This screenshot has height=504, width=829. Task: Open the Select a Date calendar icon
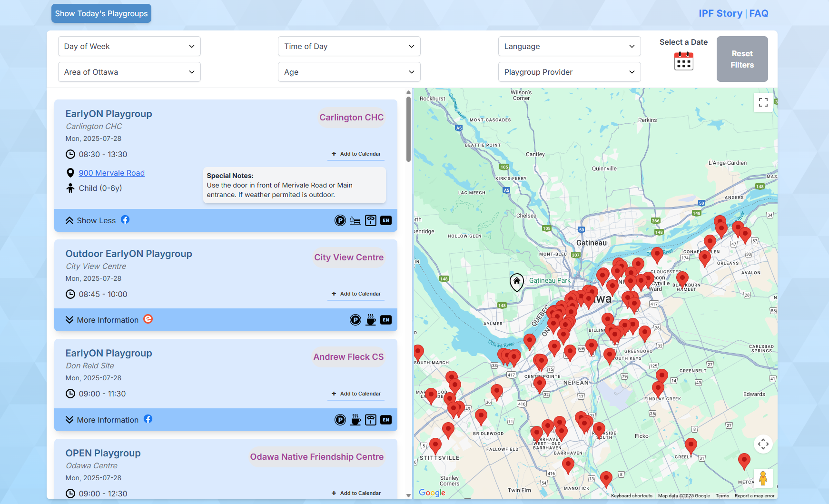[683, 61]
